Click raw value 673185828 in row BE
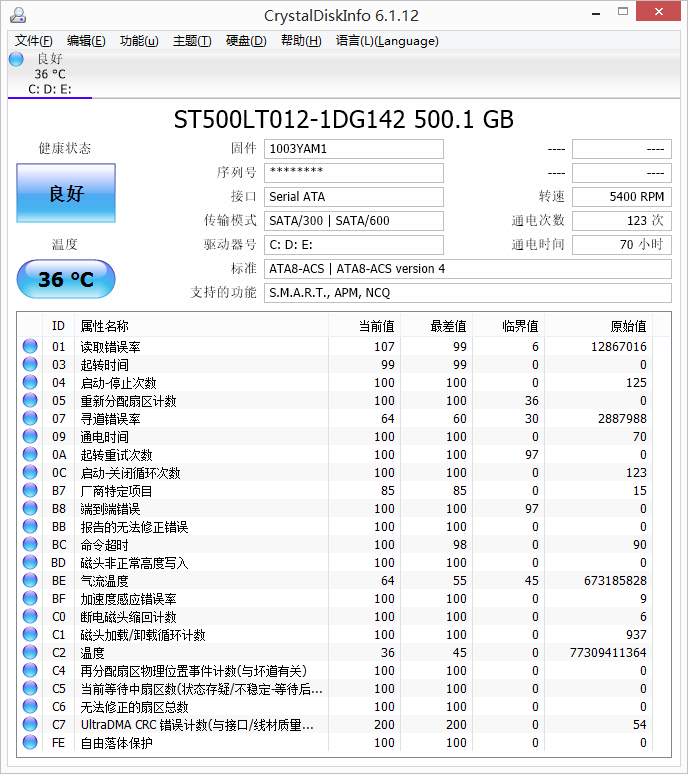688x774 pixels. [x=615, y=580]
